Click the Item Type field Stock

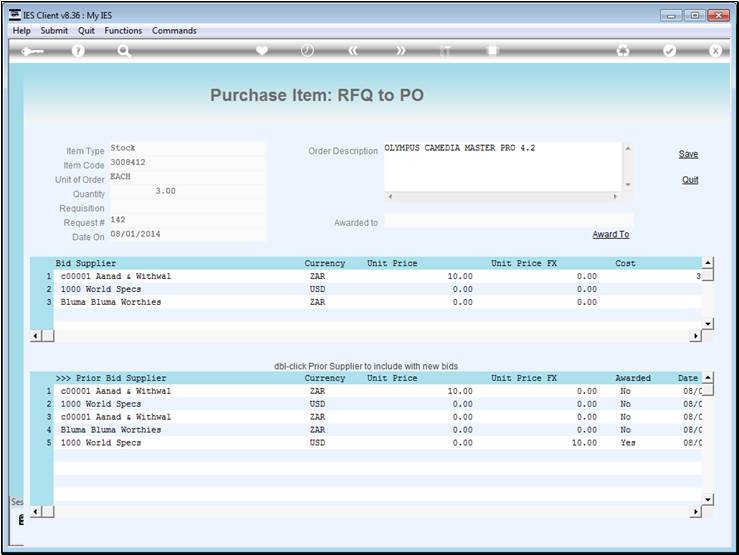pos(188,148)
